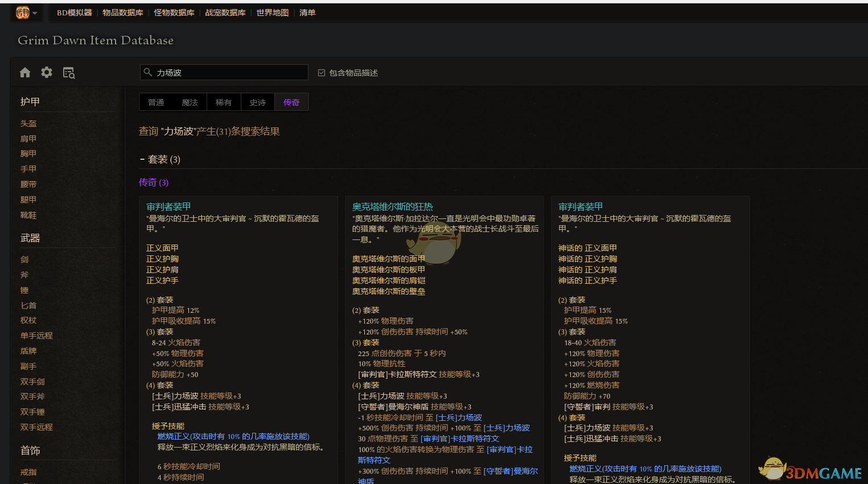868x484 pixels.
Task: Open 双手远程 weapon category
Action: tap(36, 427)
